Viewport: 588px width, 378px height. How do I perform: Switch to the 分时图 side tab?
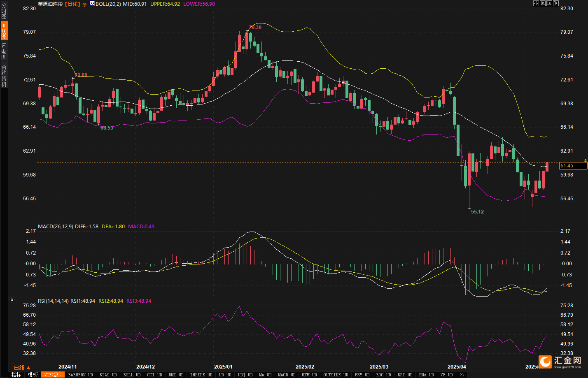(x=4, y=12)
